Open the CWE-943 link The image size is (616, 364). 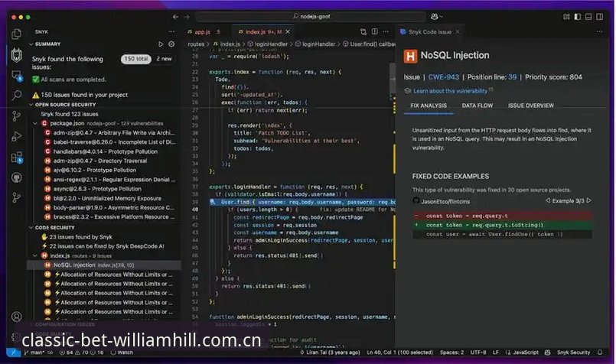coord(444,77)
